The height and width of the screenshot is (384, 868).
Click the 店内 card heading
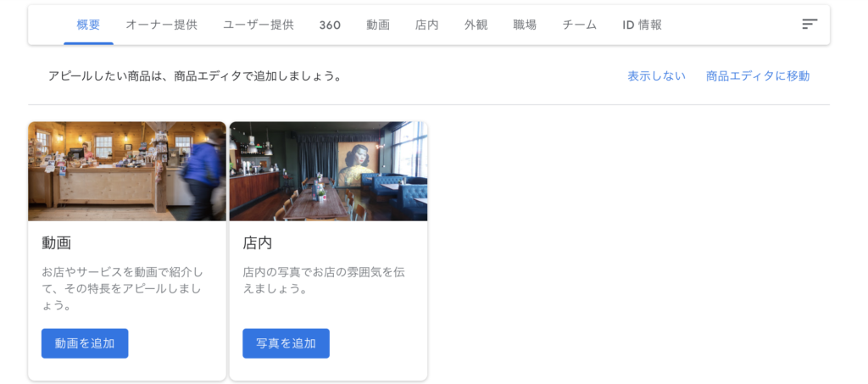pyautogui.click(x=258, y=243)
